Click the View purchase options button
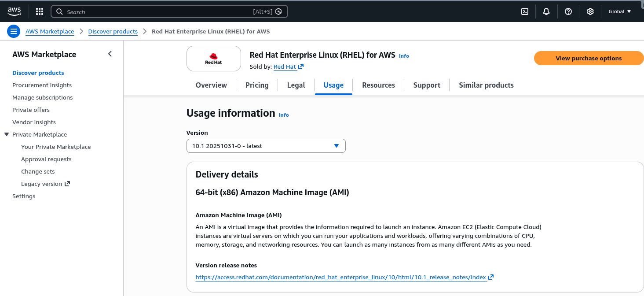The height and width of the screenshot is (296, 644). [x=588, y=58]
